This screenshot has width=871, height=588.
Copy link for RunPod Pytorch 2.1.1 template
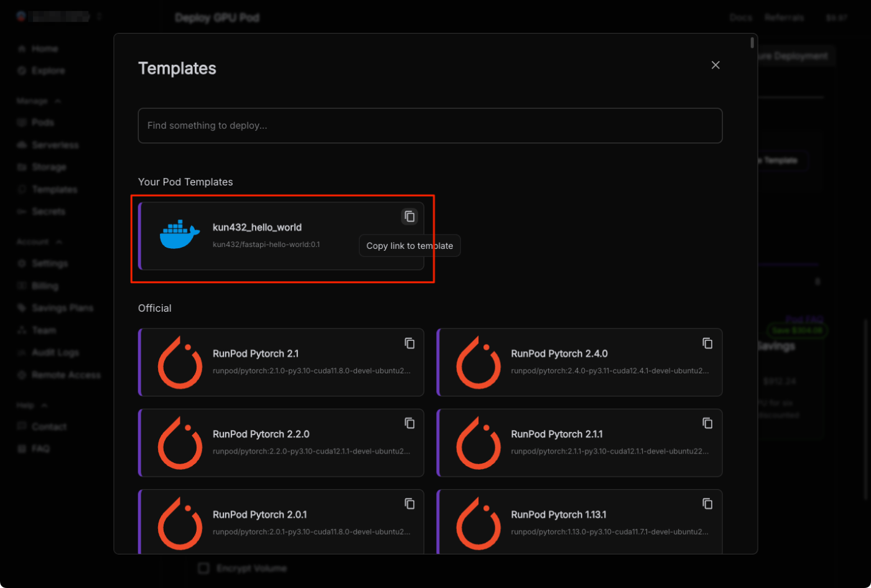pos(707,423)
